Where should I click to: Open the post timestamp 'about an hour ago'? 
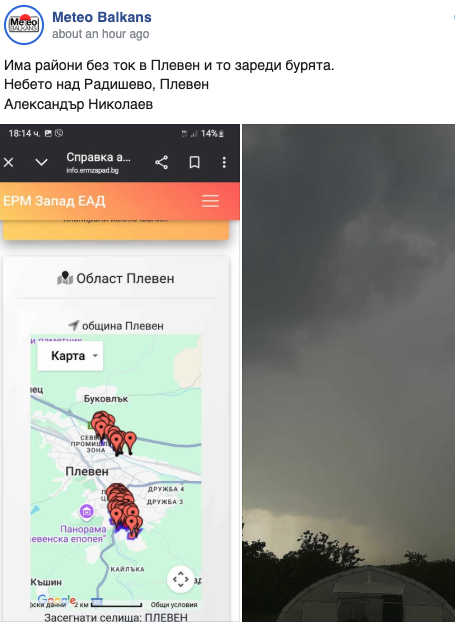tap(101, 34)
